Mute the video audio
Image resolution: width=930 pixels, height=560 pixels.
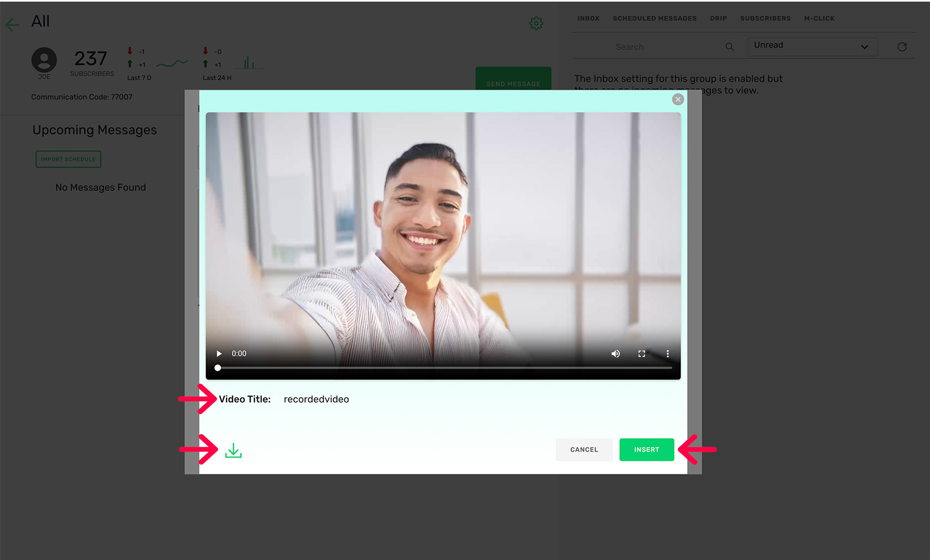tap(615, 353)
